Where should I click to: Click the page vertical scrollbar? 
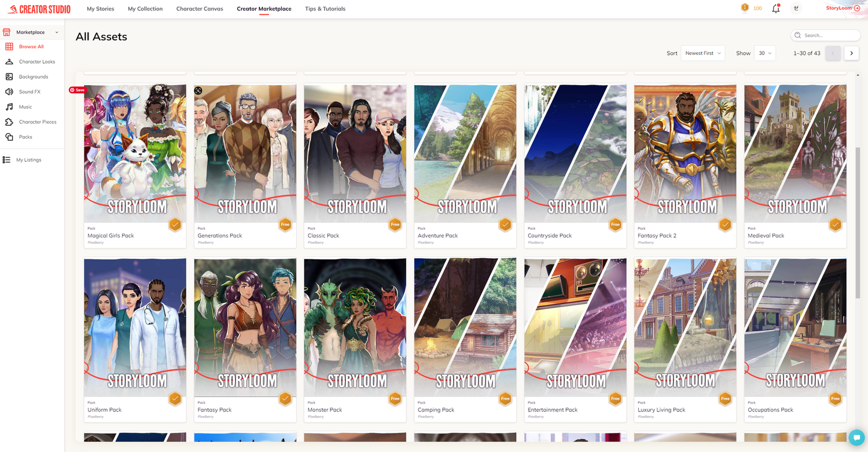[858, 223]
